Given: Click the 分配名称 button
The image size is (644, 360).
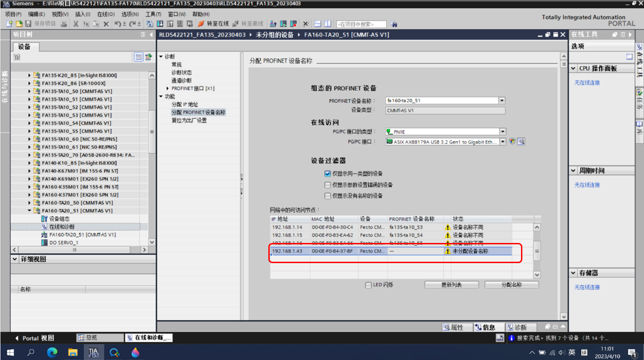Looking at the screenshot, I should [x=512, y=285].
